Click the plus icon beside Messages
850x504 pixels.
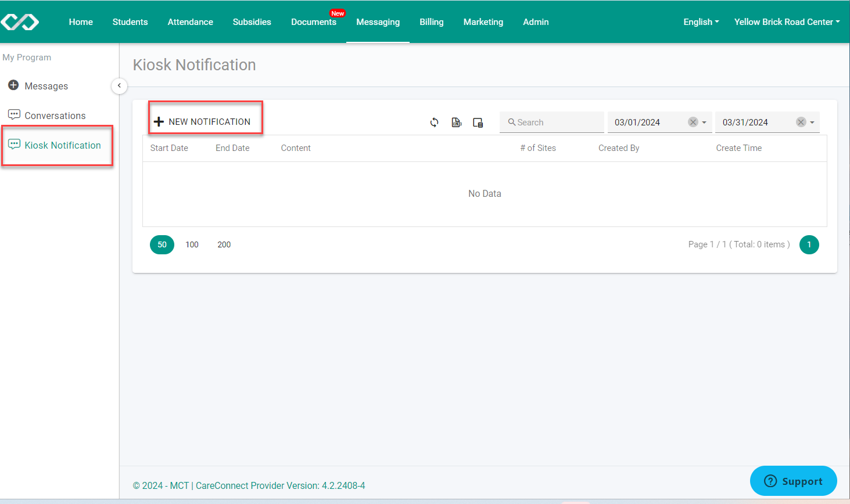(13, 85)
